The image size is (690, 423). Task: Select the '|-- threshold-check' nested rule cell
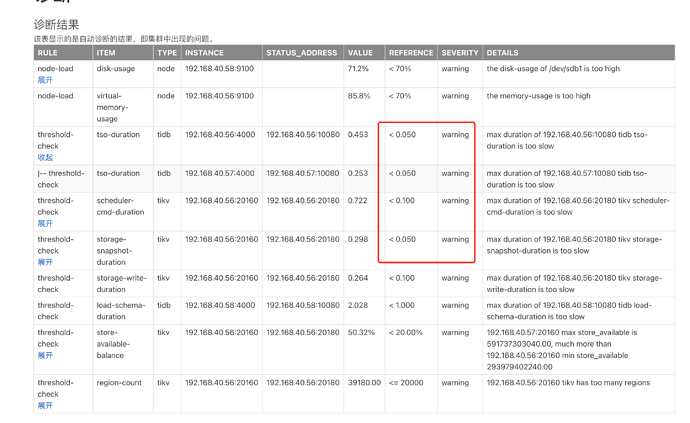(x=61, y=179)
